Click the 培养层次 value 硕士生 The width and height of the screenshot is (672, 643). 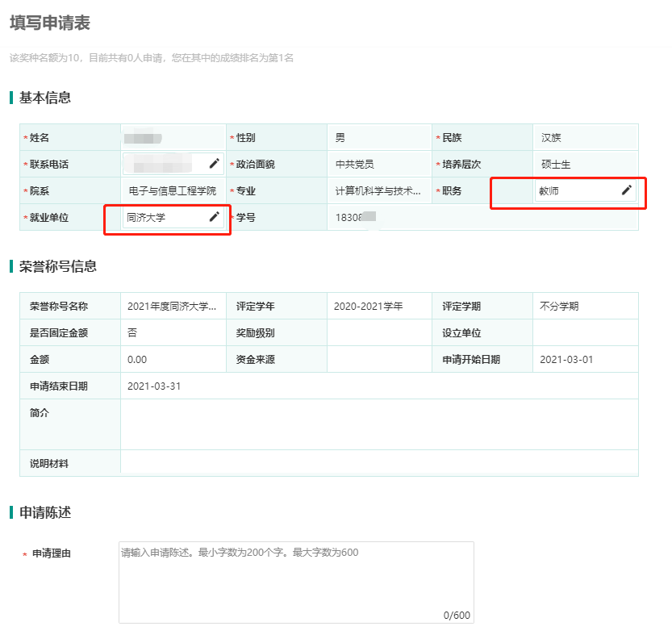click(556, 165)
